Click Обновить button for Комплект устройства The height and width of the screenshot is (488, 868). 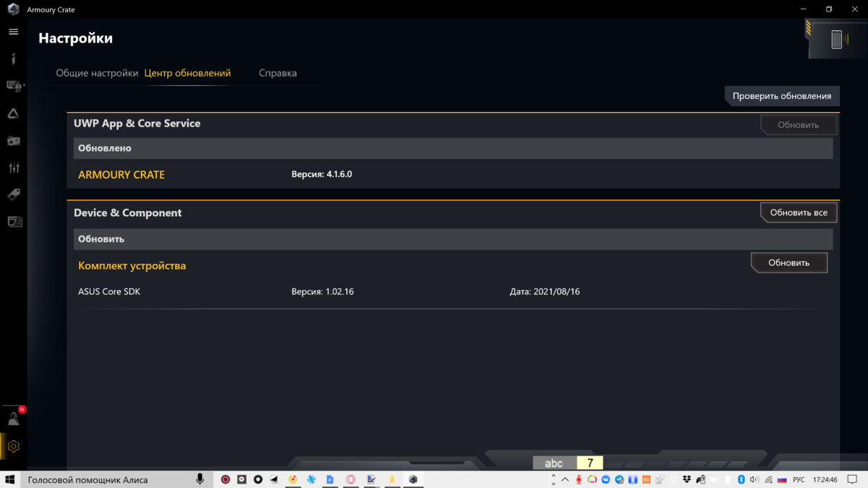coord(789,262)
